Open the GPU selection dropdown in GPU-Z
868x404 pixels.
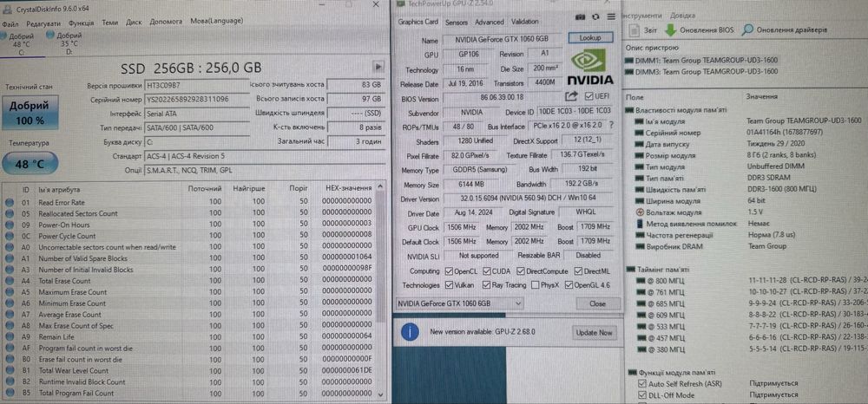[x=459, y=303]
